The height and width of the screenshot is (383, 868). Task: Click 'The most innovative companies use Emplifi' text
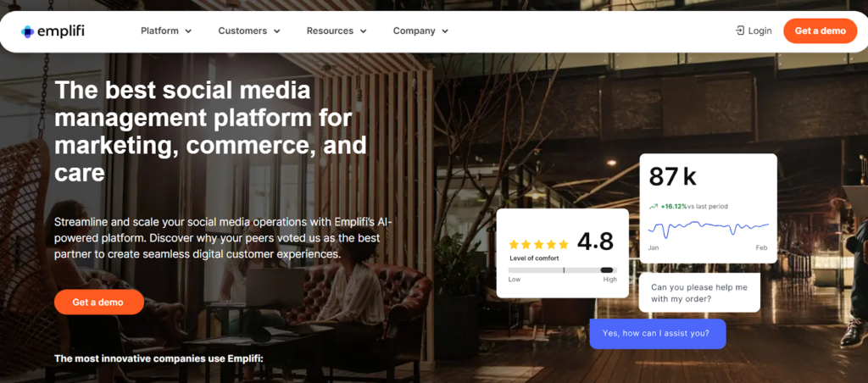point(159,358)
